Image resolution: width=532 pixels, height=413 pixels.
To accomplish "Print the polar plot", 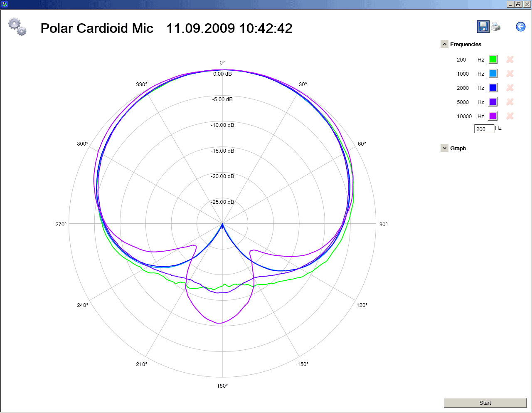I will (495, 27).
